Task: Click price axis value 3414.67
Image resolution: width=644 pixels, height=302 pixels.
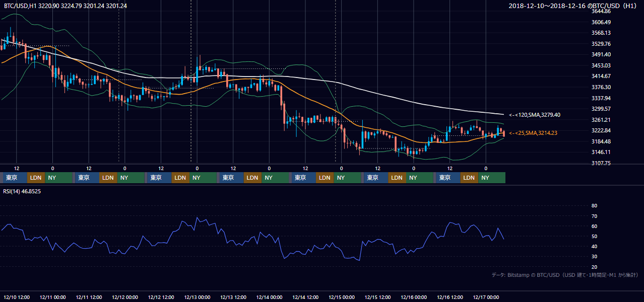Action: [x=601, y=76]
